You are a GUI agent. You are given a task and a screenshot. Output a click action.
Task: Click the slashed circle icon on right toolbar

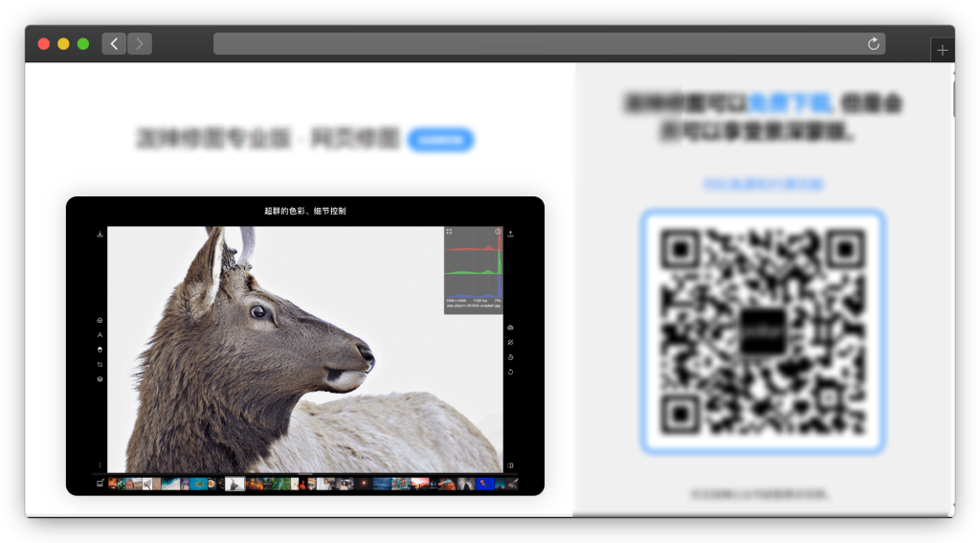click(x=510, y=342)
